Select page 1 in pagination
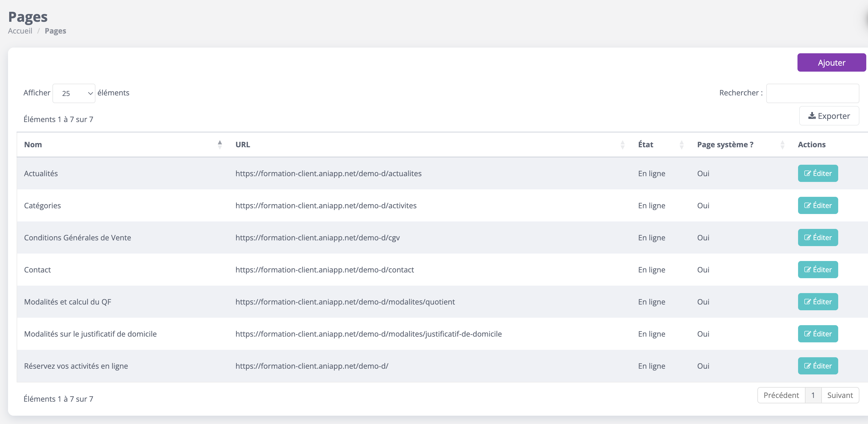 [813, 395]
